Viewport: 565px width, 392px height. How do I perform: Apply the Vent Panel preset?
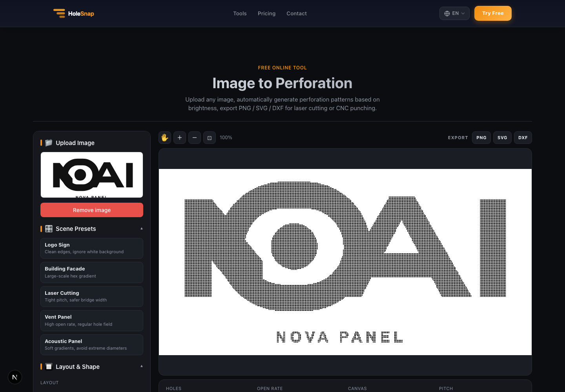click(92, 321)
